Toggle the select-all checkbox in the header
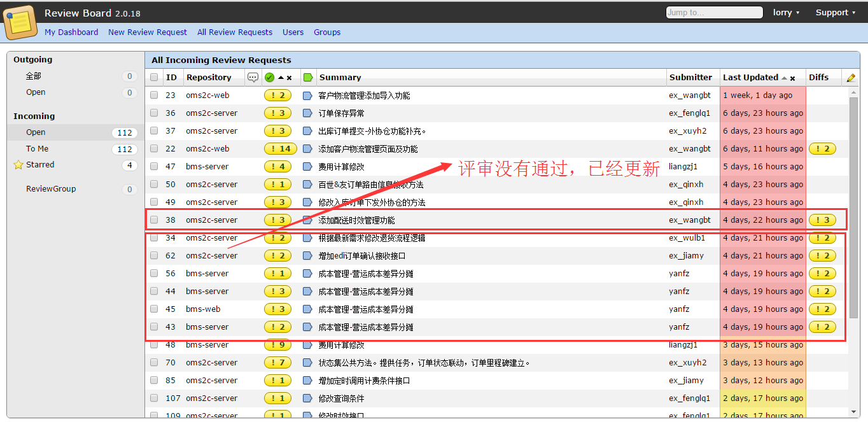 [x=154, y=78]
